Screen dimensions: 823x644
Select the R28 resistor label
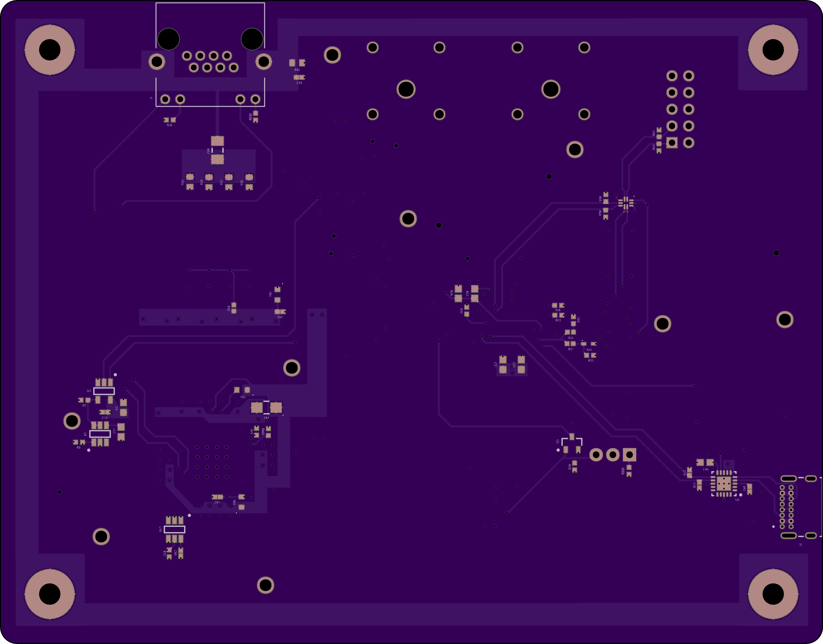coord(570,467)
